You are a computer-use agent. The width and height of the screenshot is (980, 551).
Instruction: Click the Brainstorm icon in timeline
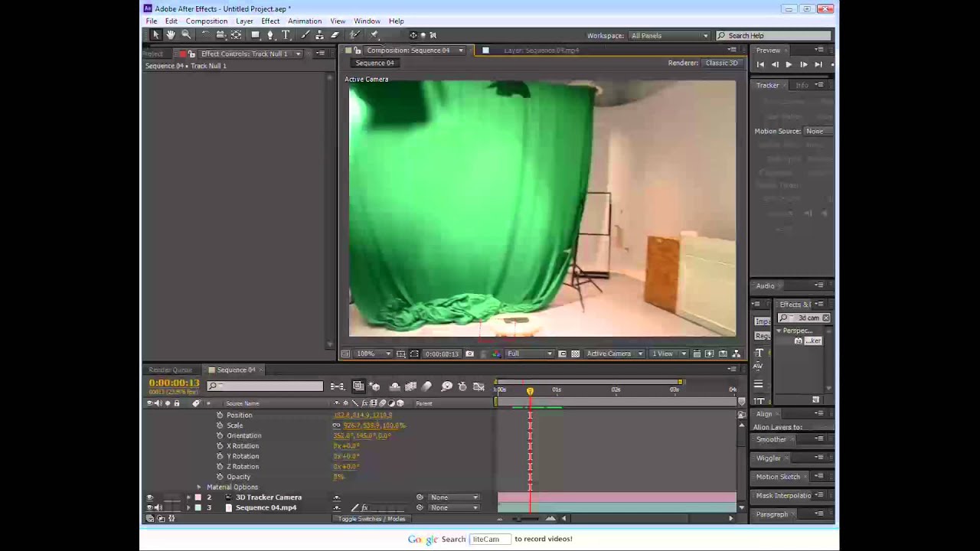click(x=446, y=386)
